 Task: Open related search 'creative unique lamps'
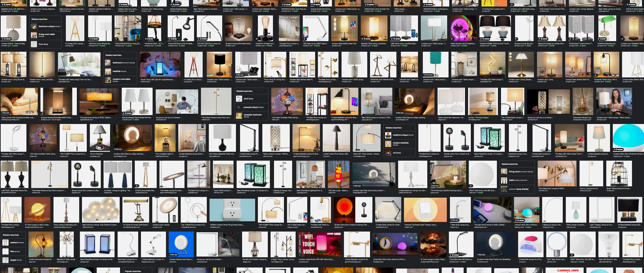(399, 135)
